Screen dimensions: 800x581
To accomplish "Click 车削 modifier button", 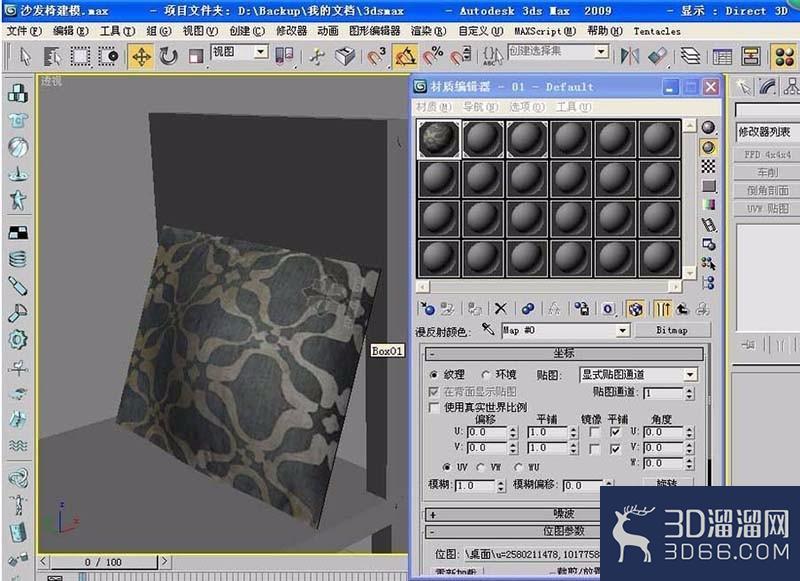I will 767,172.
